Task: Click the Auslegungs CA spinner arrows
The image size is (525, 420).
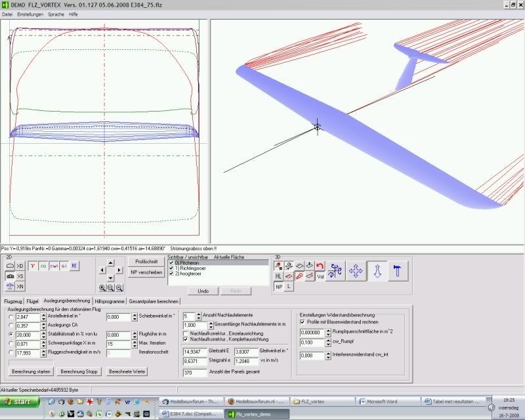Action: click(x=43, y=326)
